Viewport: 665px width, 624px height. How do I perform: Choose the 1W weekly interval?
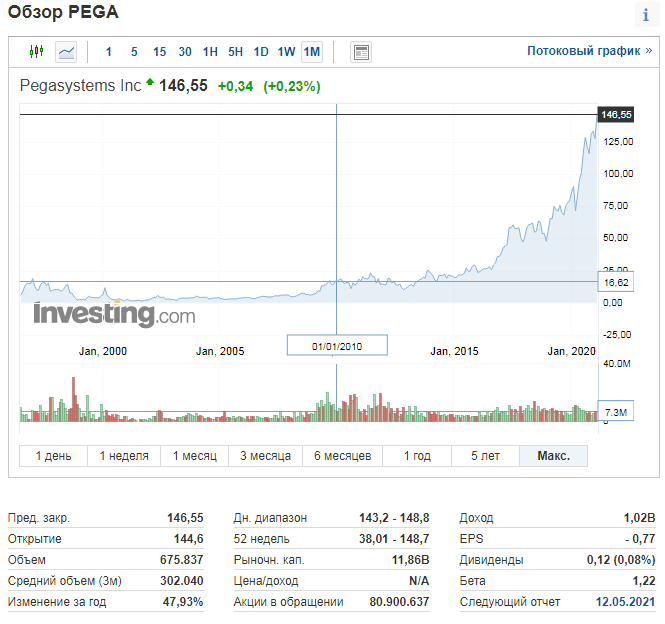tap(286, 52)
